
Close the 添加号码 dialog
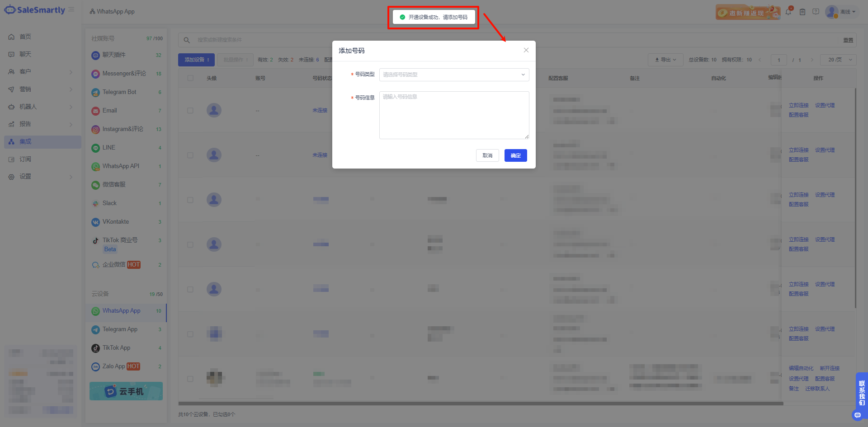[x=526, y=50]
